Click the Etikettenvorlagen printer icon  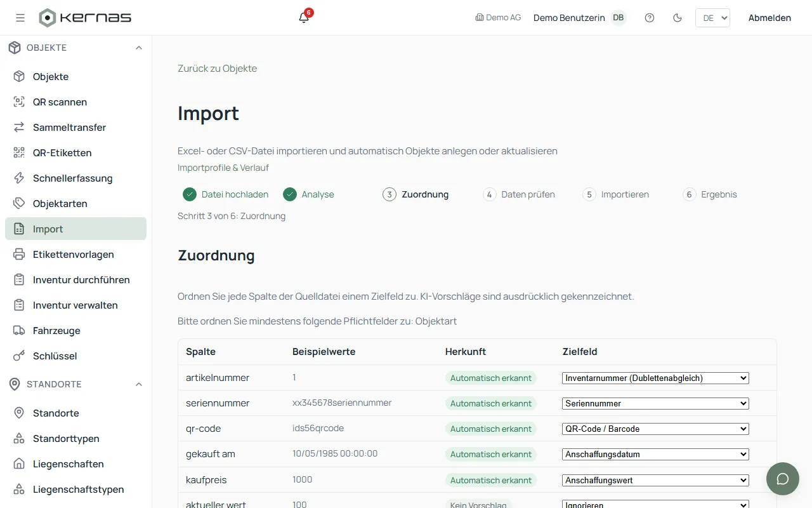(x=20, y=254)
